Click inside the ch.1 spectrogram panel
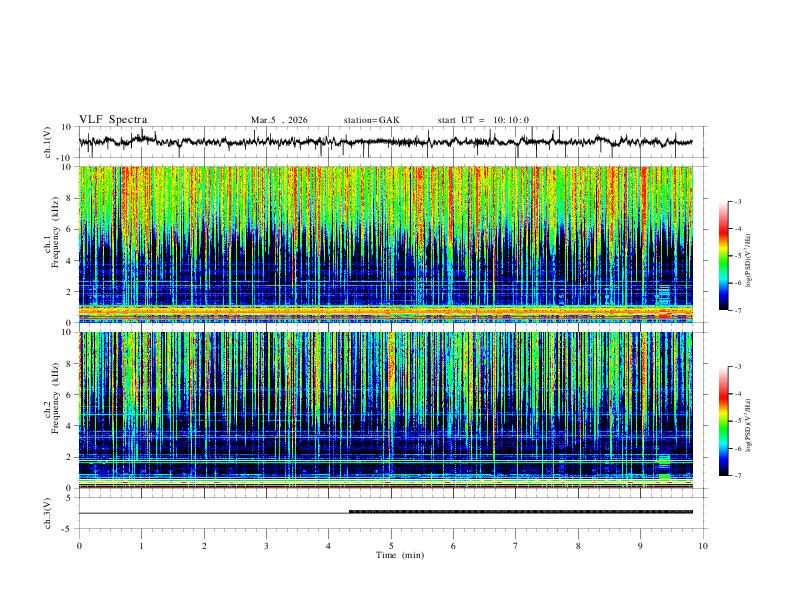 coord(386,244)
